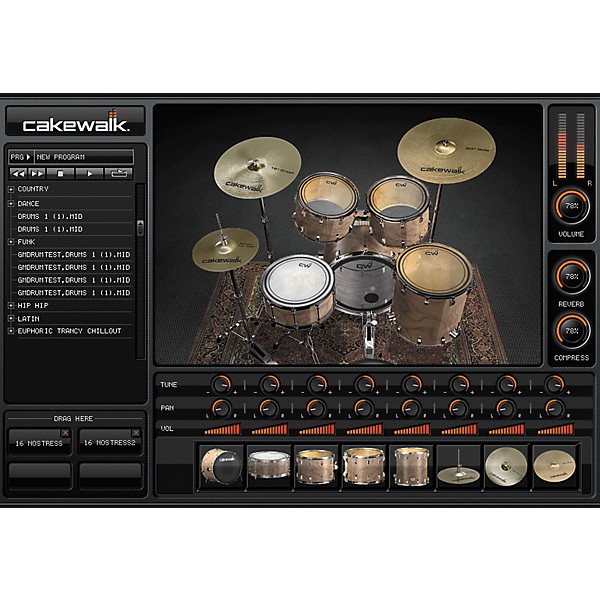600x600 pixels.
Task: Click the Reverb knob
Action: pyautogui.click(x=571, y=277)
